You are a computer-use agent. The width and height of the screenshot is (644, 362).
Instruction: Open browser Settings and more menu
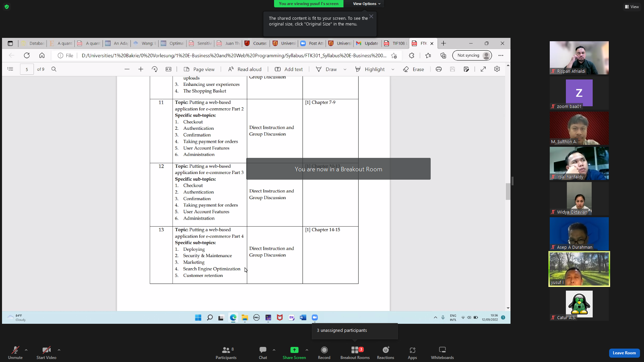point(501,55)
